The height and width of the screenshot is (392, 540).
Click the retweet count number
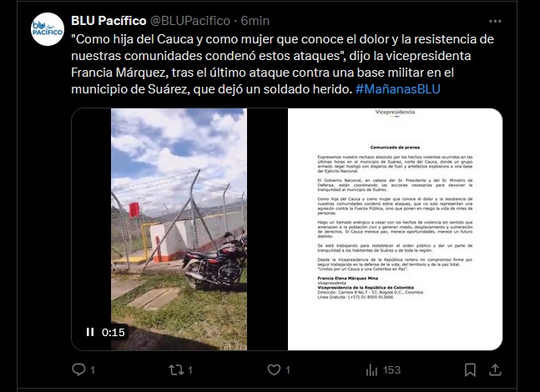pyautogui.click(x=190, y=370)
